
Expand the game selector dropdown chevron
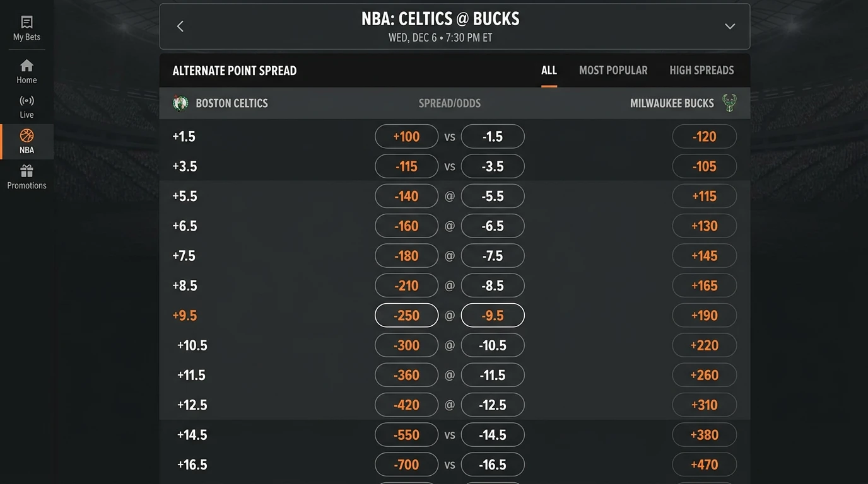click(730, 26)
